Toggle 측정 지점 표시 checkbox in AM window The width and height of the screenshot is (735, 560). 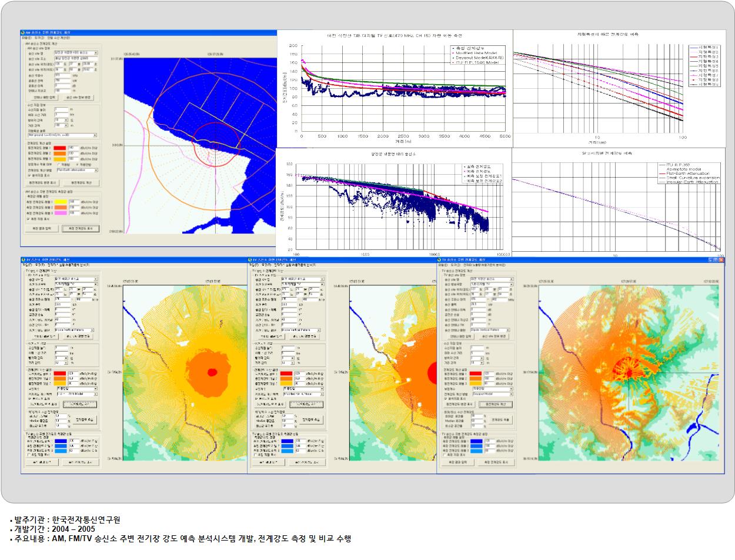(x=28, y=219)
